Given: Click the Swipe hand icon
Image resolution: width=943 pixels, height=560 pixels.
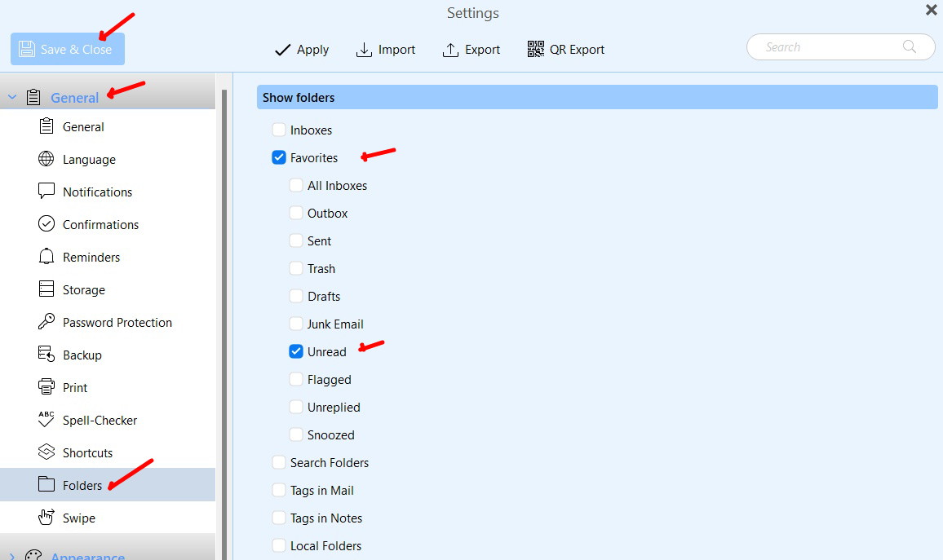Looking at the screenshot, I should [x=46, y=517].
